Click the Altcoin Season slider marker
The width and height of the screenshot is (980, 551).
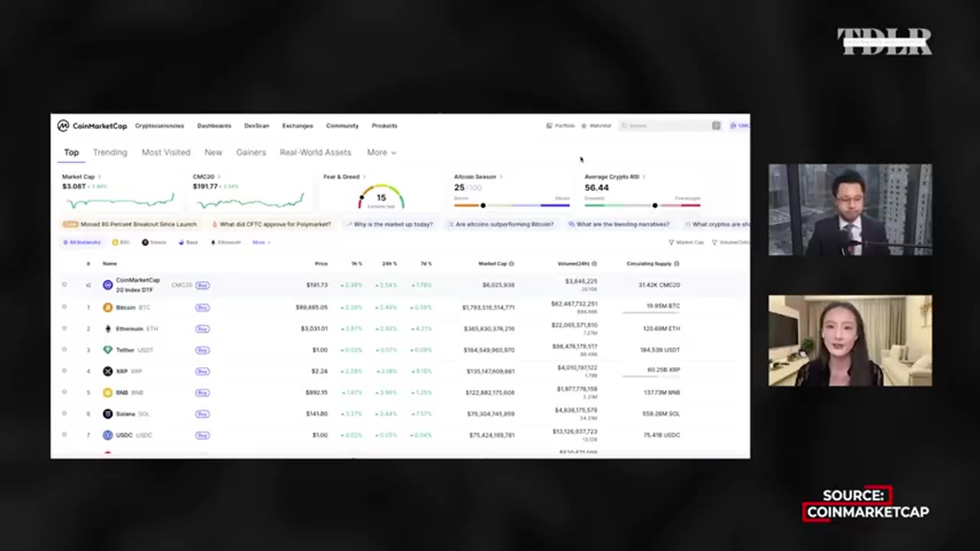click(482, 205)
